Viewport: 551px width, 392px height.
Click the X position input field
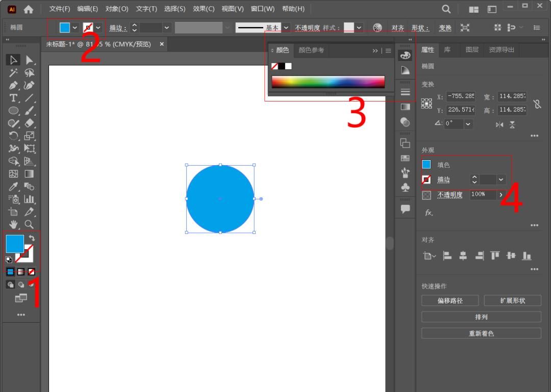pos(460,96)
